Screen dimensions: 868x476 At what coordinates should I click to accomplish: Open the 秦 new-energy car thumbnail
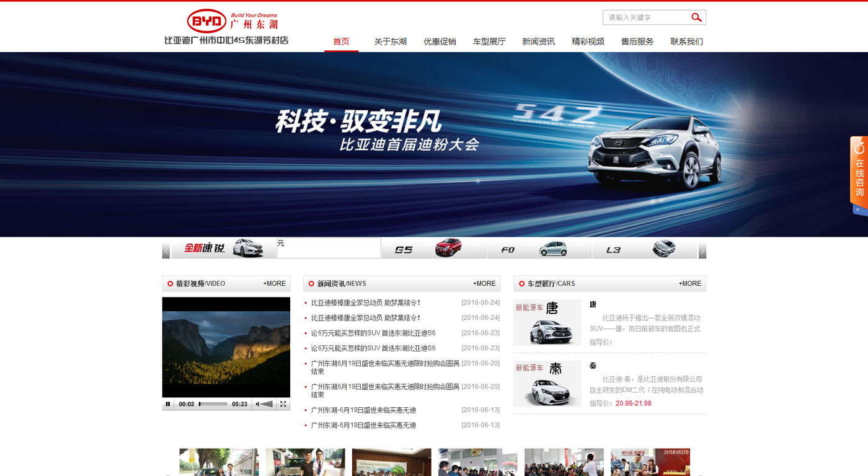click(x=547, y=384)
